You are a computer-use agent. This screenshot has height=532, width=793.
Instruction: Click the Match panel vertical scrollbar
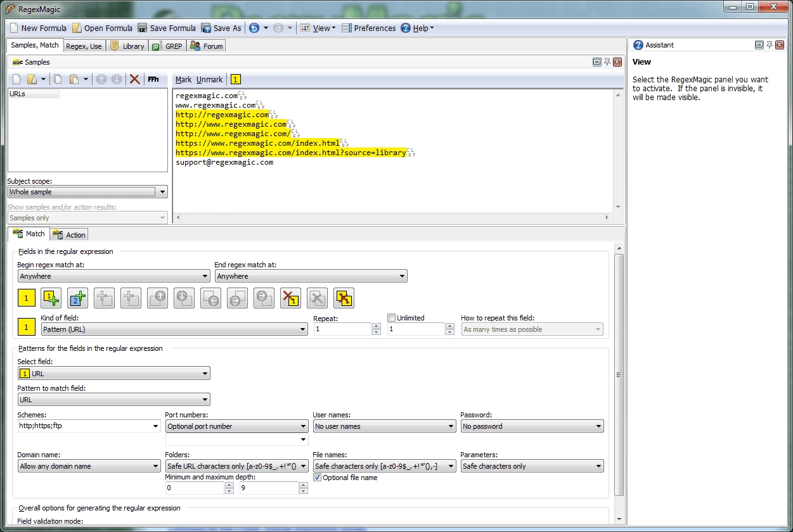(x=619, y=374)
